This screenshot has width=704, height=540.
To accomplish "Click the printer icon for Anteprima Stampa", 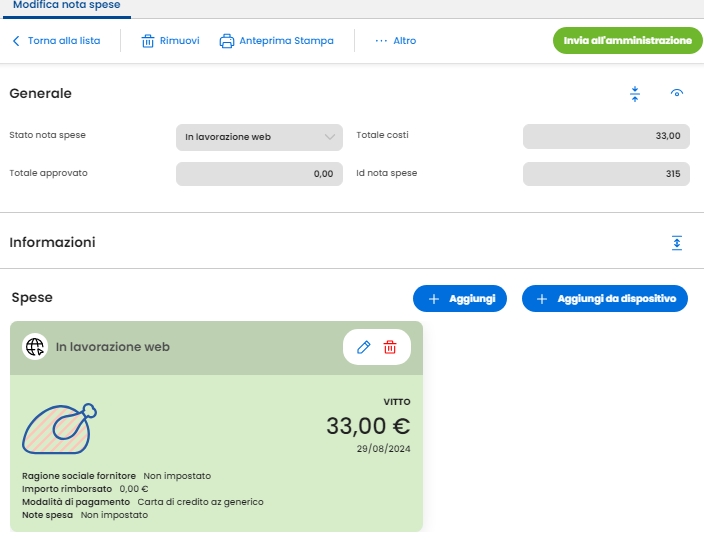I will tap(227, 41).
